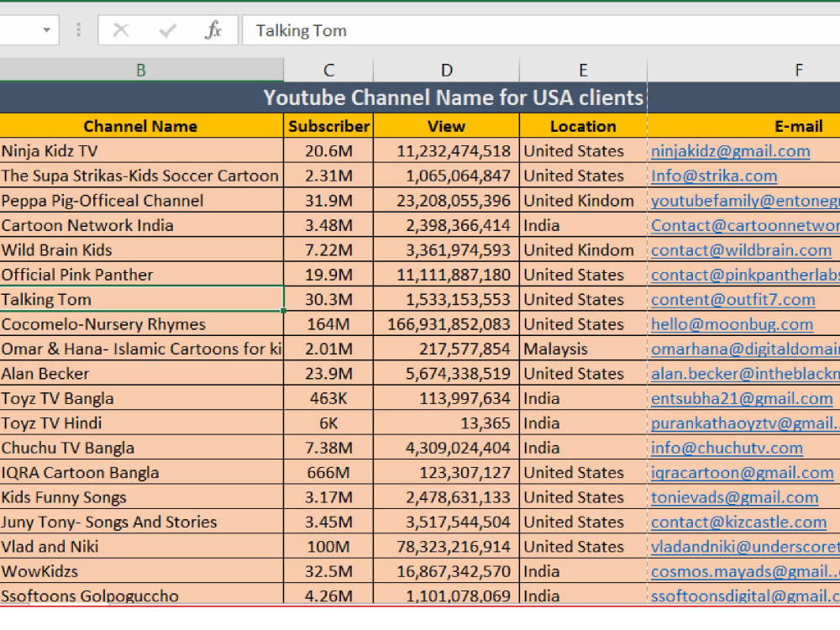The width and height of the screenshot is (840, 630).
Task: Select the Toyz TV Bangla cell
Action: tap(141, 398)
